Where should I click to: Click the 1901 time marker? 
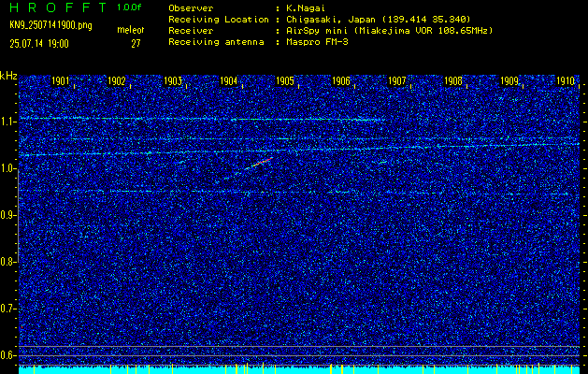point(61,81)
